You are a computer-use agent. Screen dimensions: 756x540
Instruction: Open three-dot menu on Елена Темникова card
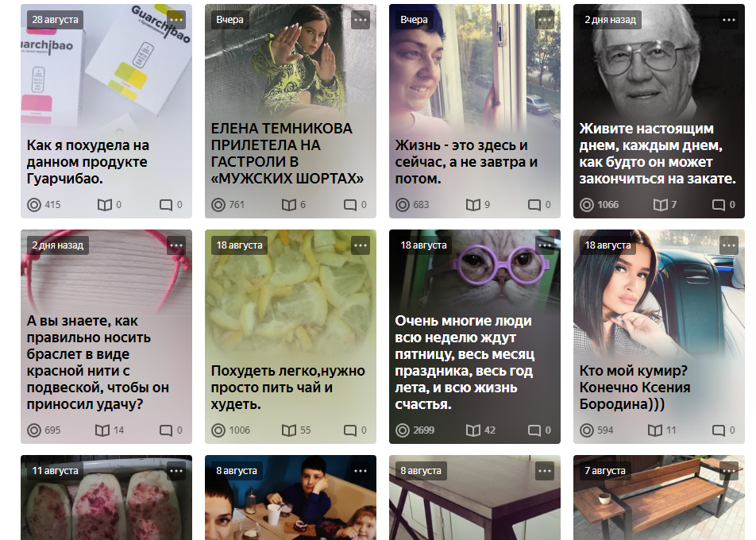[x=361, y=20]
